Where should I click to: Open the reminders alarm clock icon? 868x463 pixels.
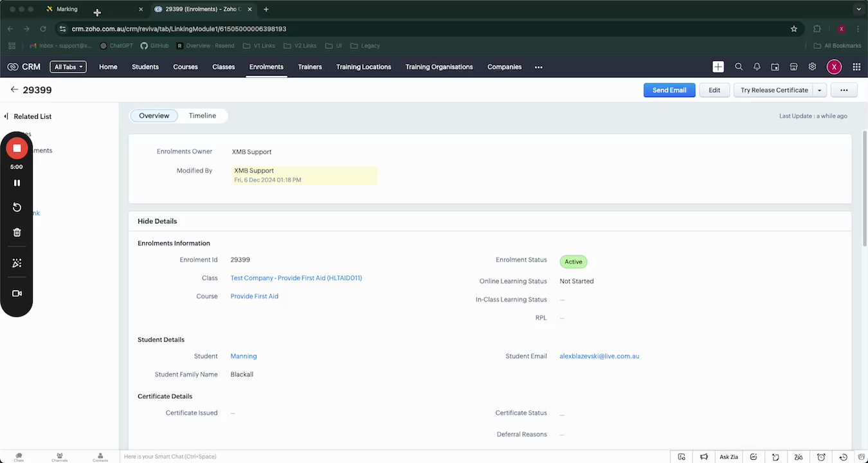pyautogui.click(x=821, y=457)
